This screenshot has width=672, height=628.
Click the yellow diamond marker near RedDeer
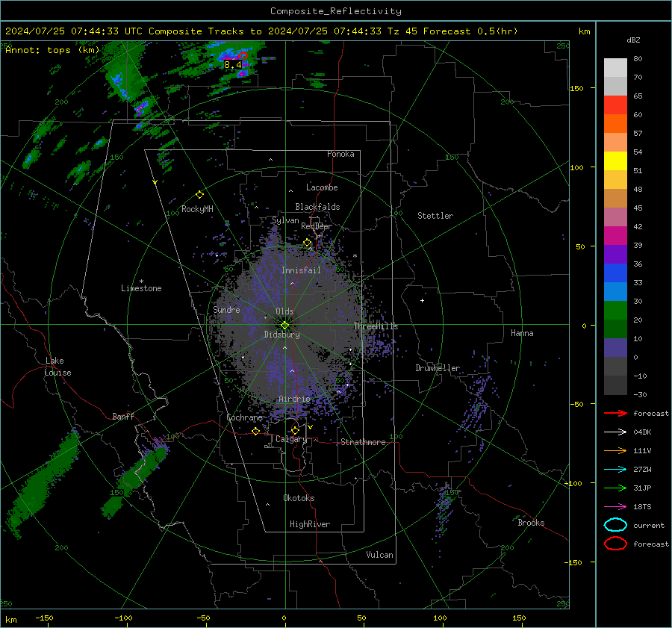tap(308, 243)
